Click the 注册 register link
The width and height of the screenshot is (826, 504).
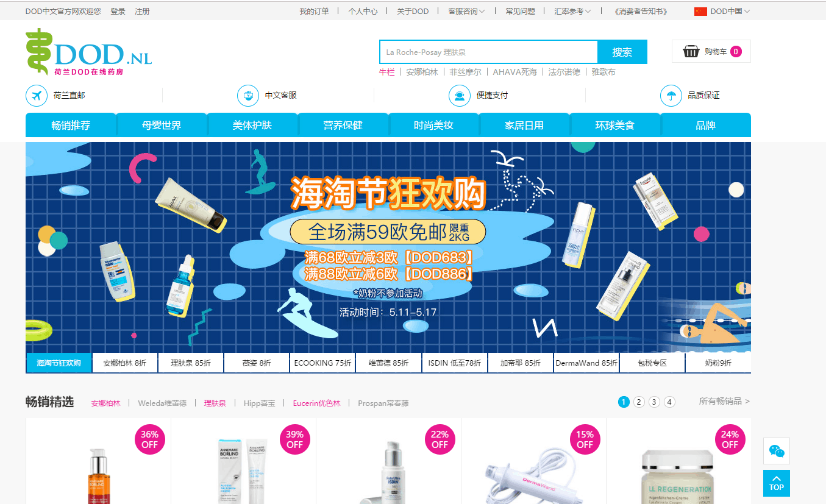coord(142,11)
